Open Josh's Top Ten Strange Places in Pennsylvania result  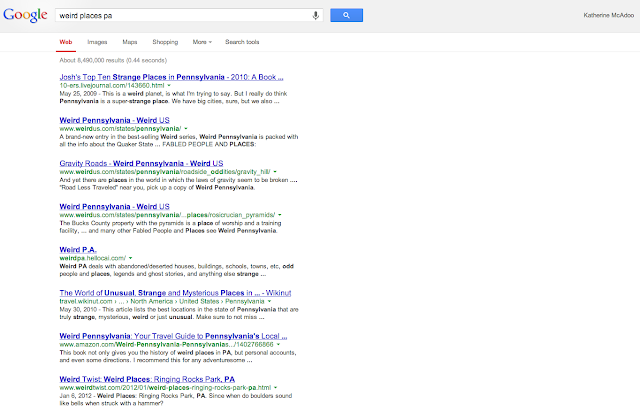(x=171, y=77)
